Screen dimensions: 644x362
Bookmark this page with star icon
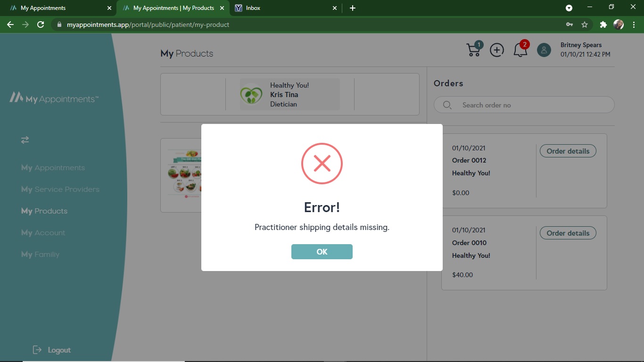point(585,25)
